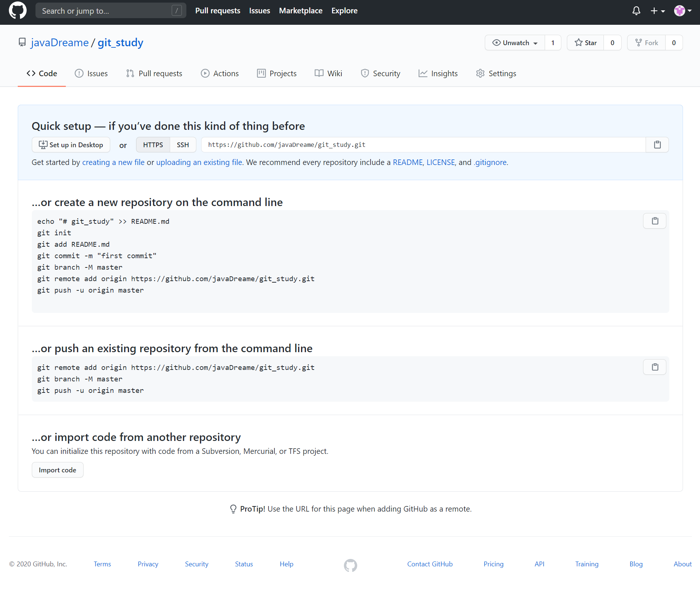Click Set up in Desktop button
The width and height of the screenshot is (700, 600).
(x=71, y=145)
